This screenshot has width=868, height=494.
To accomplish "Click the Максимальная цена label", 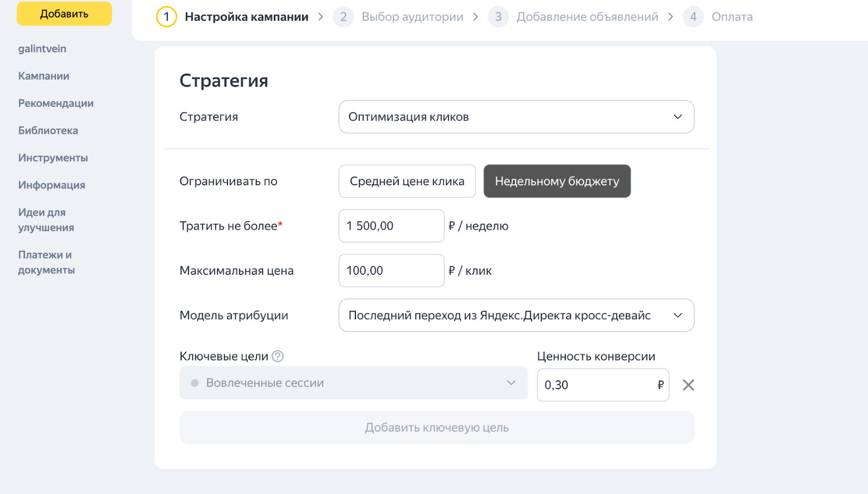I will coord(237,270).
